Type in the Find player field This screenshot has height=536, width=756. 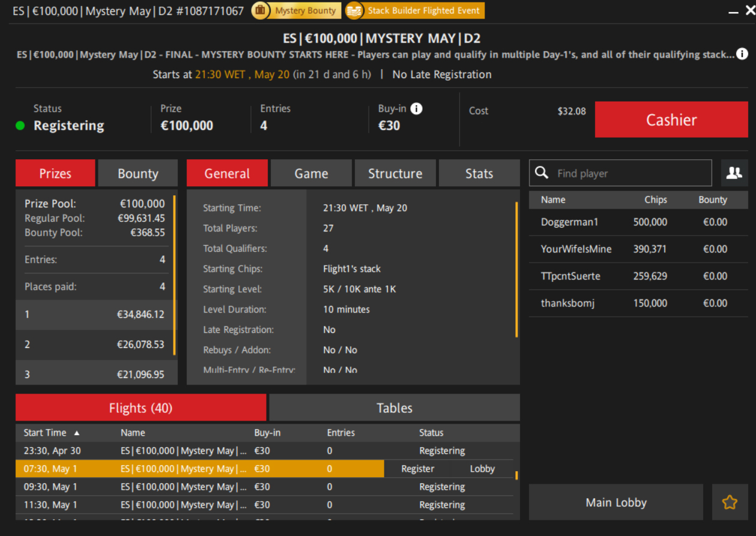[631, 174]
